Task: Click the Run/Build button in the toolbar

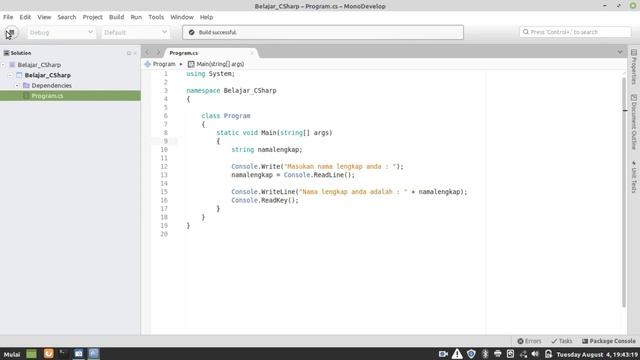Action: pyautogui.click(x=11, y=33)
